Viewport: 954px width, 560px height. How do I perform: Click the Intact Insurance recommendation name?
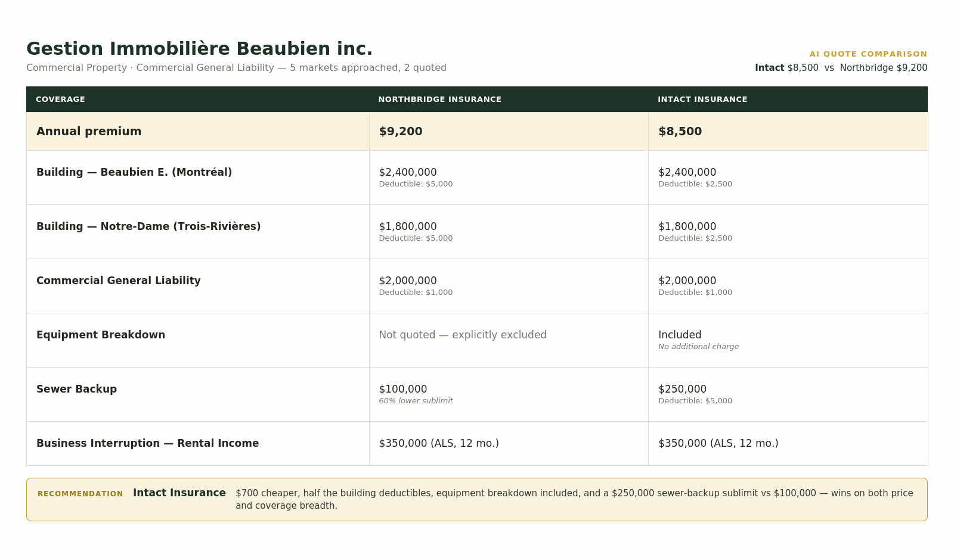tap(179, 493)
